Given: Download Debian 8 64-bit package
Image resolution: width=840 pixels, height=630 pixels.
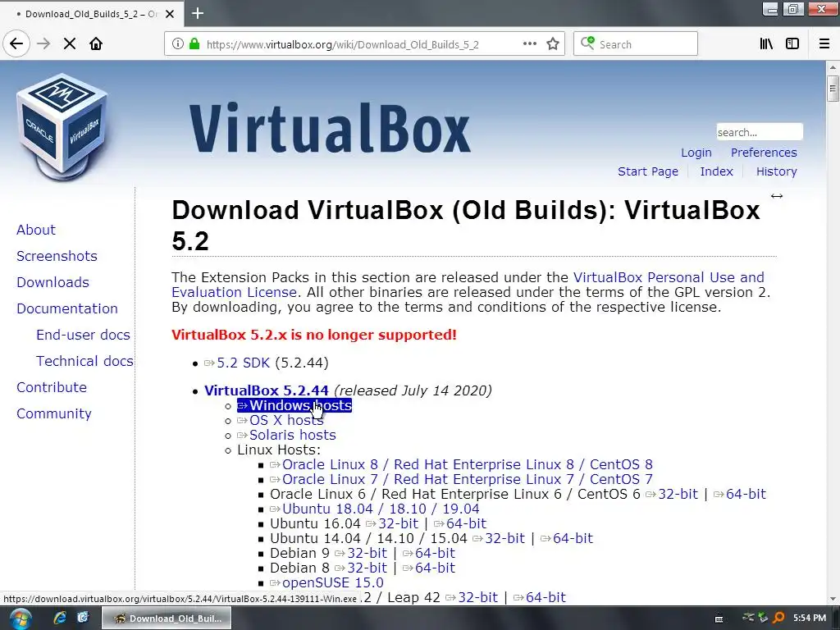Looking at the screenshot, I should (428, 568).
